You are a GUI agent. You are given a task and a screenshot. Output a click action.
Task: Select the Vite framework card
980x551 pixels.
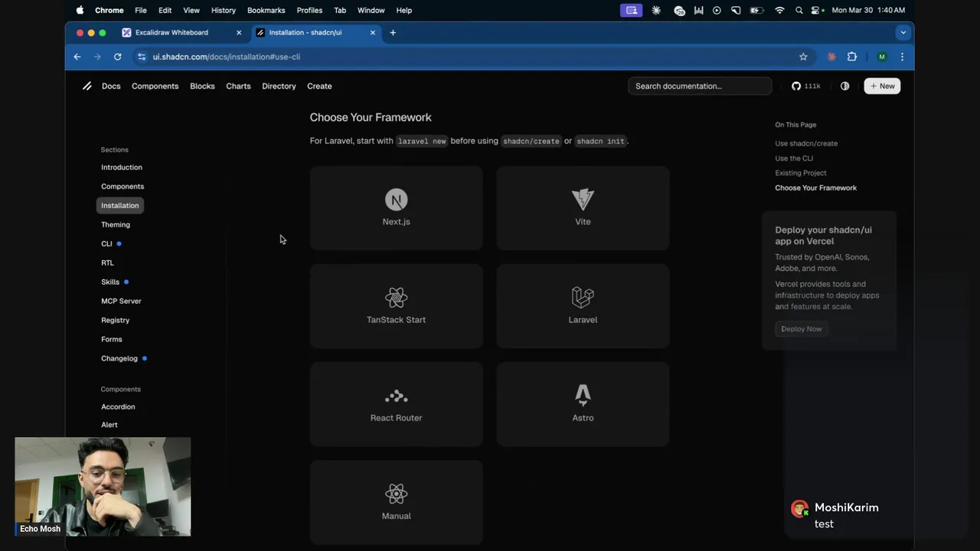click(x=583, y=207)
